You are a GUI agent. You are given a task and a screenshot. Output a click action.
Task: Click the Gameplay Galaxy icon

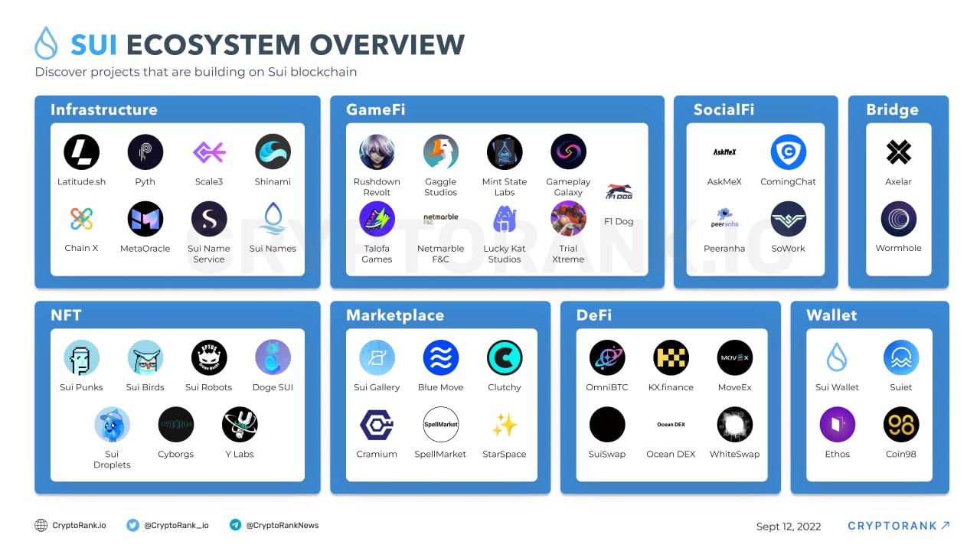click(568, 152)
